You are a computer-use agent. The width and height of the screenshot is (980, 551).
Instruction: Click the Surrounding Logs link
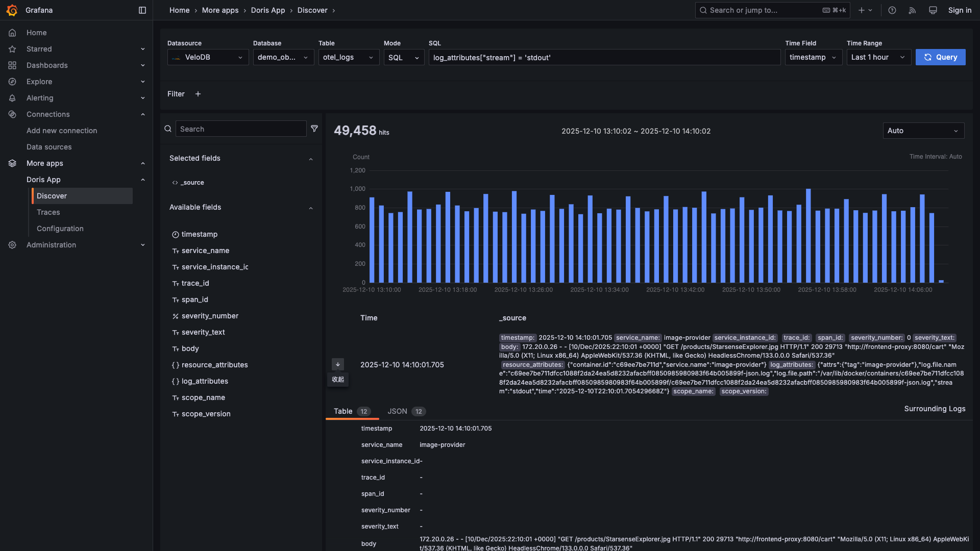pos(935,409)
